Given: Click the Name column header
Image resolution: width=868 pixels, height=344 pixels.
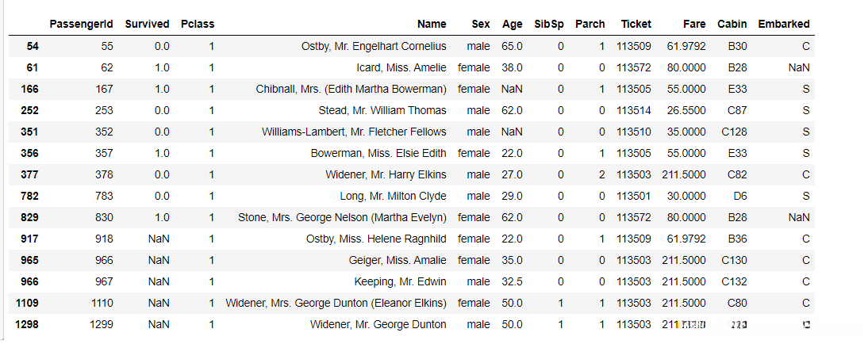Looking at the screenshot, I should [432, 25].
